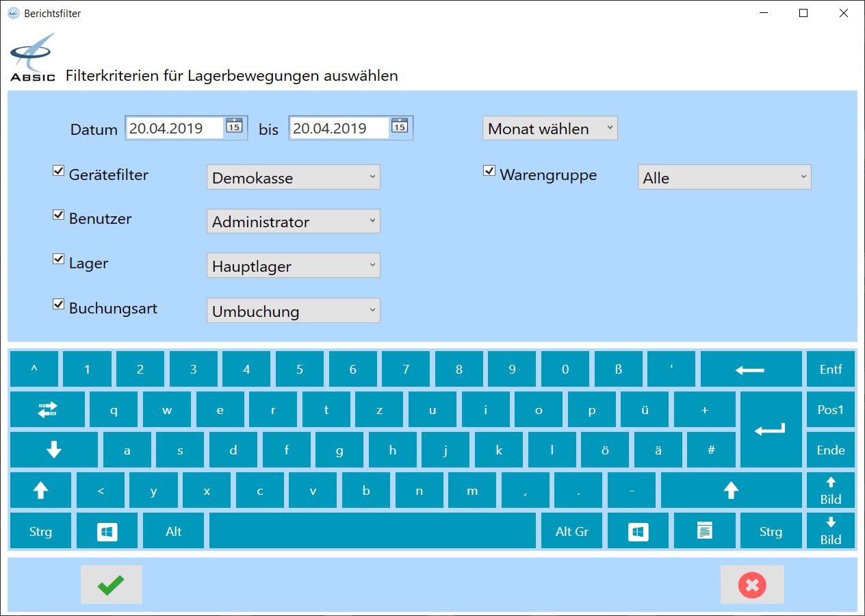Open the calendar picker for end date
This screenshot has height=616, width=865.
[x=399, y=127]
